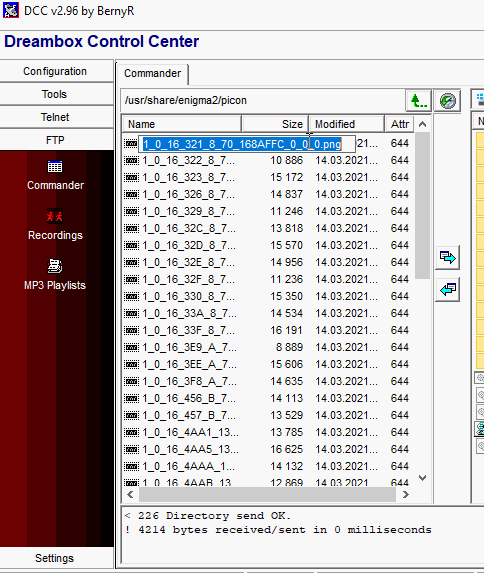Select file 1_0_16_330_8_7...
Viewport: 484px width, 573px height.
click(189, 296)
